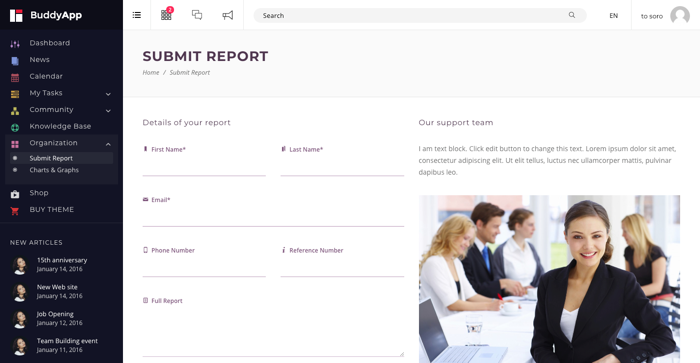
Task: Collapse the Organization submenu chevron
Action: [108, 144]
